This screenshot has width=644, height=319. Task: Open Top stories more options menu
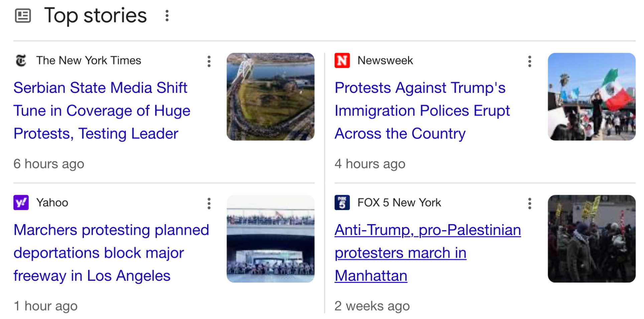tap(167, 16)
